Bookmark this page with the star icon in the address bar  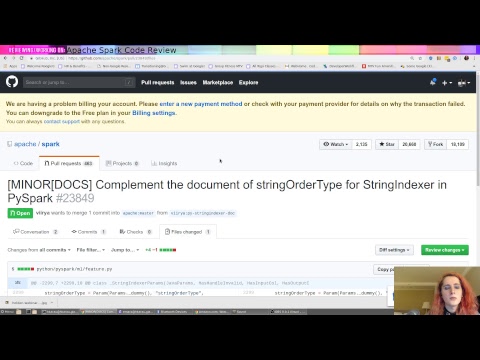click(420, 58)
